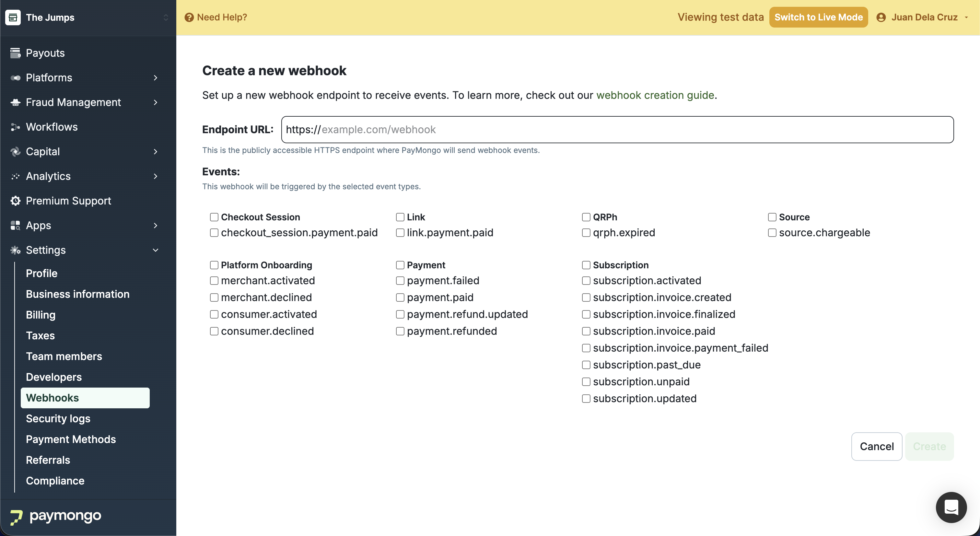The width and height of the screenshot is (980, 536).
Task: Enable the payment.paid event checkbox
Action: [400, 297]
